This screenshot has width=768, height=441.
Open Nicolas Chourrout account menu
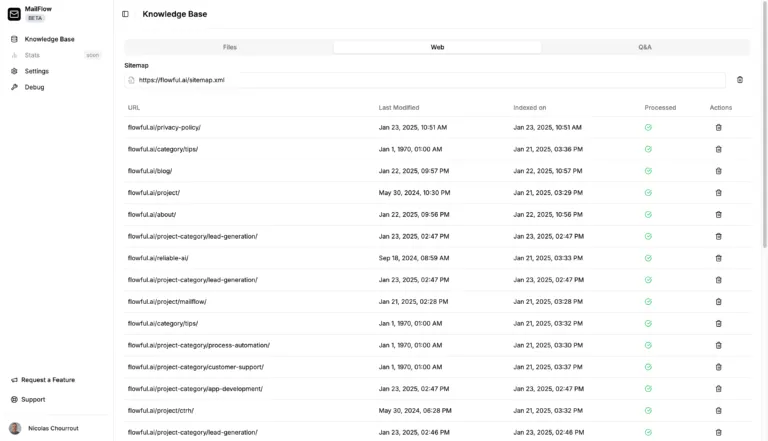click(55, 428)
